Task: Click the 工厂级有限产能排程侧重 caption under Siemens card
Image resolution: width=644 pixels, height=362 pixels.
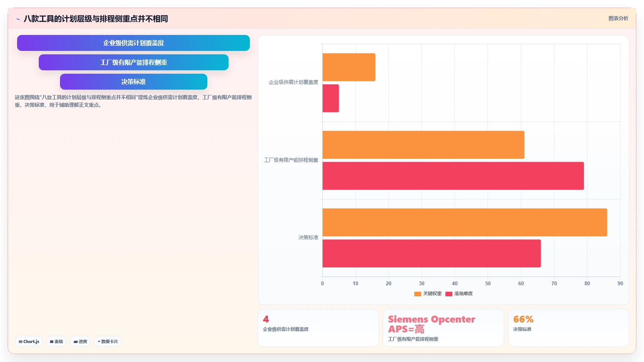Action: coord(413,339)
